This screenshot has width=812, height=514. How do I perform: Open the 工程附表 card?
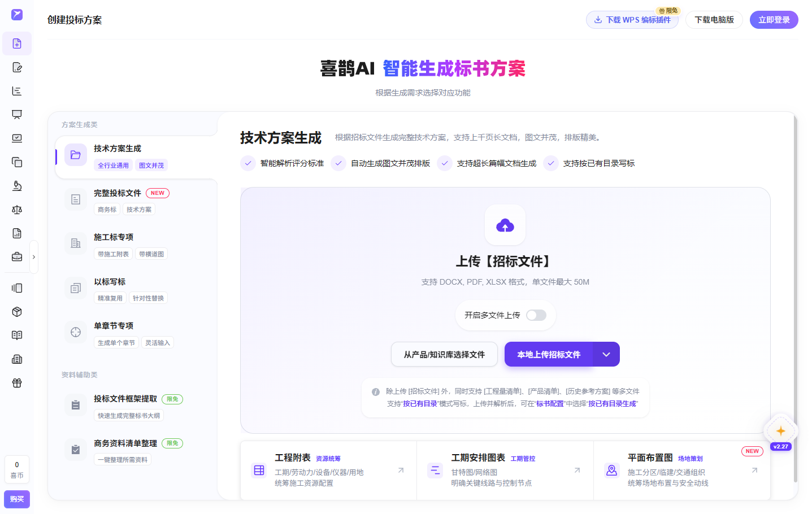click(x=329, y=470)
